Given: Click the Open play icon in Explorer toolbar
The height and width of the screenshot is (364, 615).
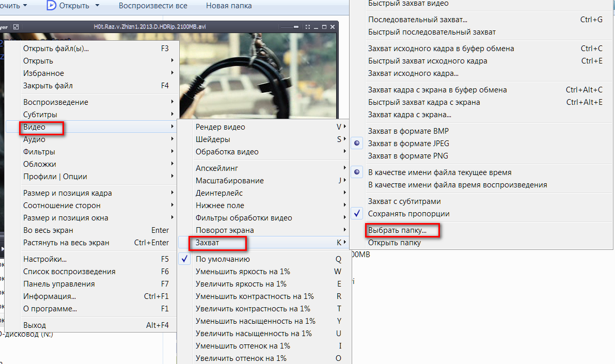Looking at the screenshot, I should point(52,6).
